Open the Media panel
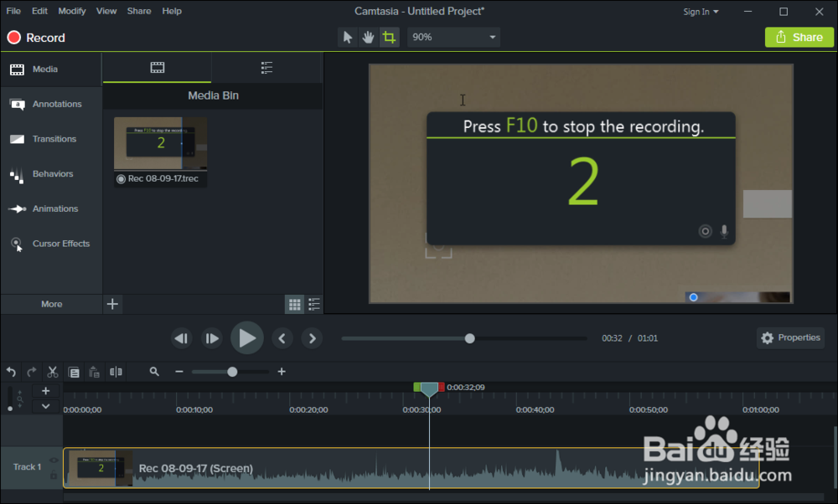Screen dimensions: 838x504 pos(51,69)
